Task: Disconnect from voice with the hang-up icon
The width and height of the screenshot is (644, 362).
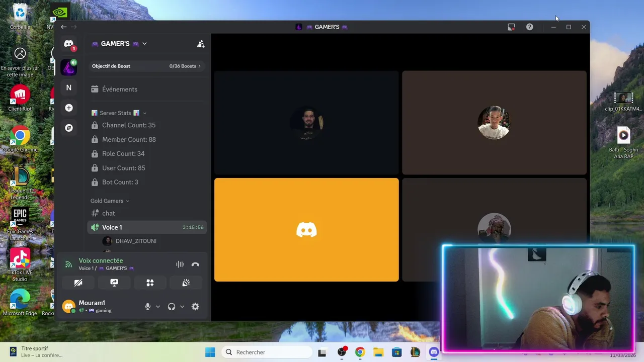Action: coord(195,264)
